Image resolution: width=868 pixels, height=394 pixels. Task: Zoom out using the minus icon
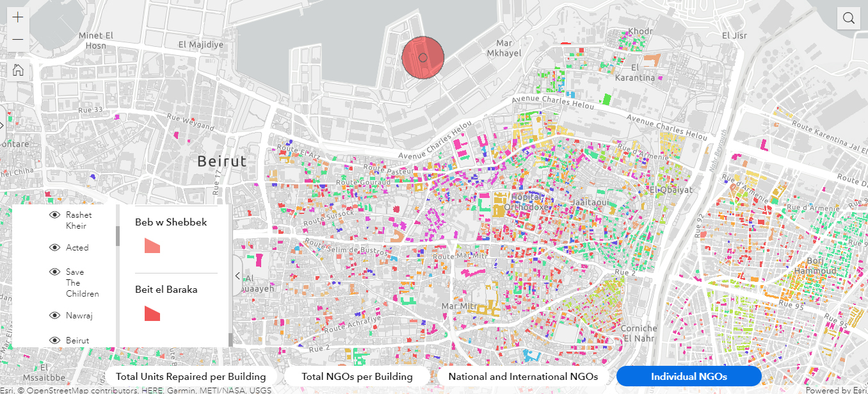pos(17,39)
